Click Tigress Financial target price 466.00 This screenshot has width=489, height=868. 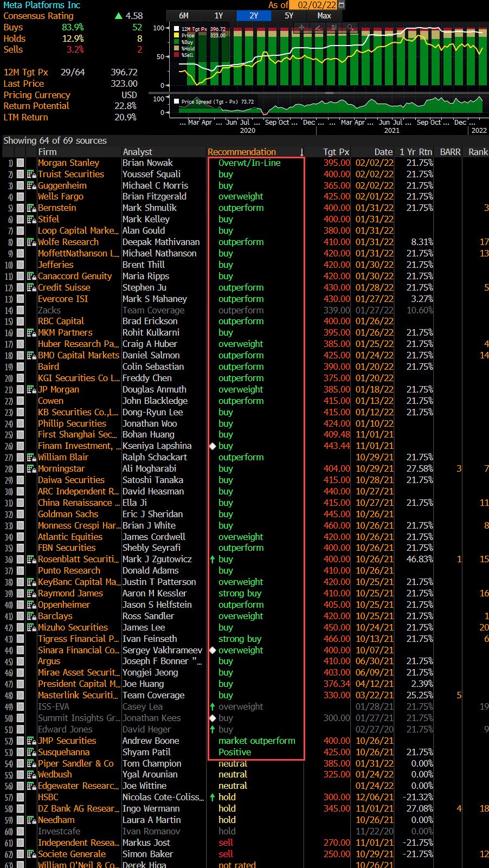click(337, 639)
